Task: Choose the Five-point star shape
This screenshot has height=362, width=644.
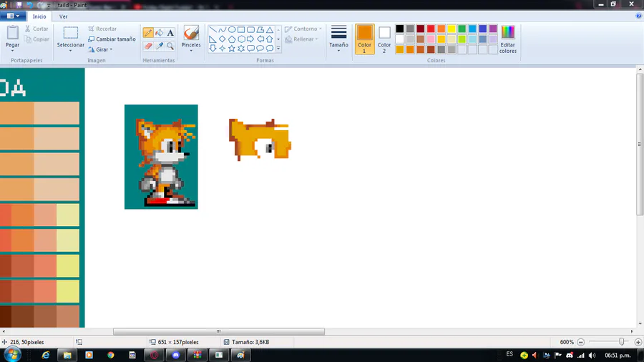Action: tap(232, 49)
